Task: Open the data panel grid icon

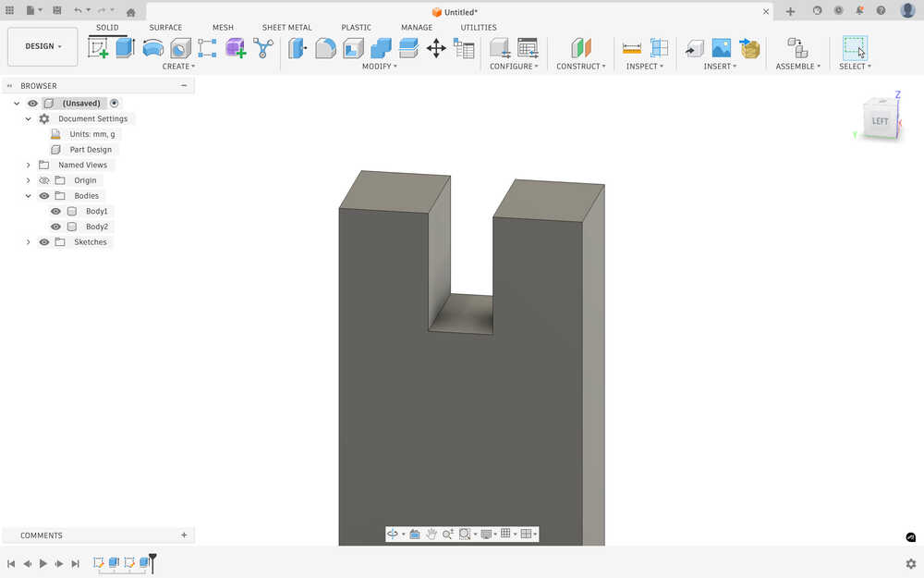Action: click(9, 10)
